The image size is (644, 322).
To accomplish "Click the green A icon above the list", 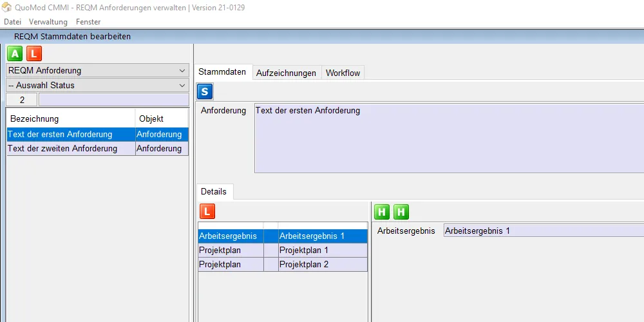I will (x=15, y=54).
